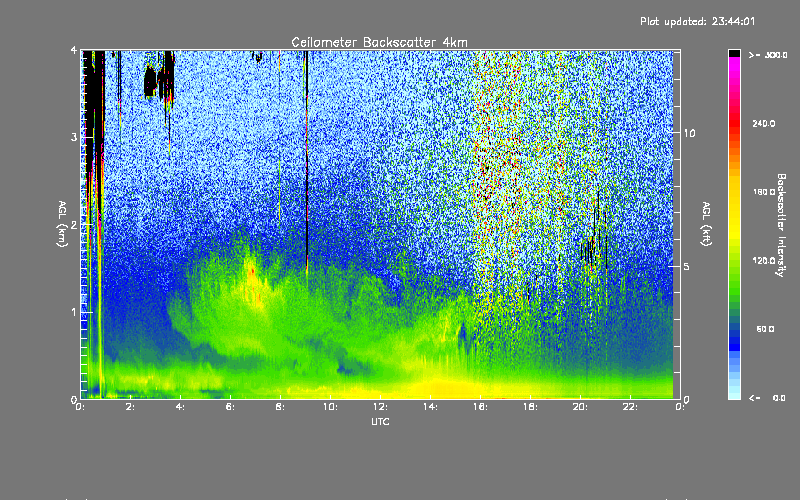Click the "AGL (km)" left axis label
Screen dimensions: 800x500
pos(62,224)
